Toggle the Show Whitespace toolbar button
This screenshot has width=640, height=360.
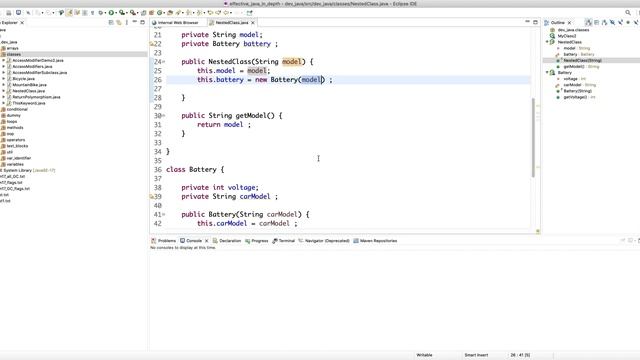92,13
